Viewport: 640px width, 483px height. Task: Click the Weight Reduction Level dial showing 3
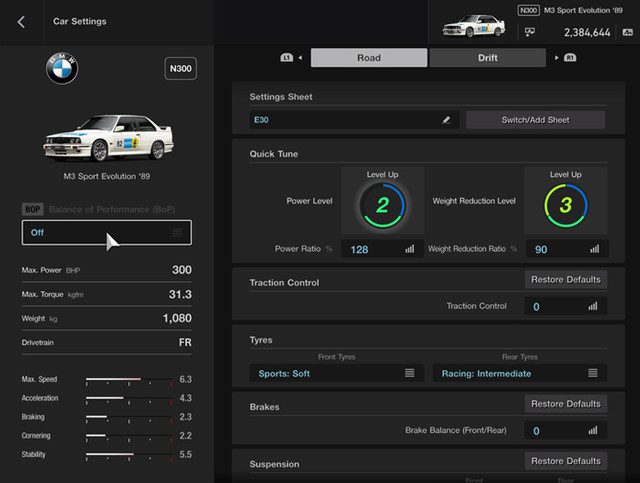click(565, 206)
